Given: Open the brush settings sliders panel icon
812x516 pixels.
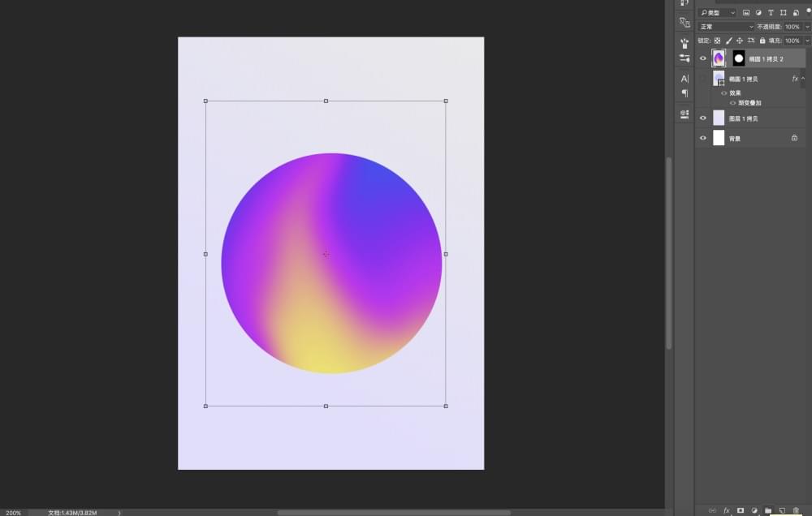Looking at the screenshot, I should click(x=685, y=58).
